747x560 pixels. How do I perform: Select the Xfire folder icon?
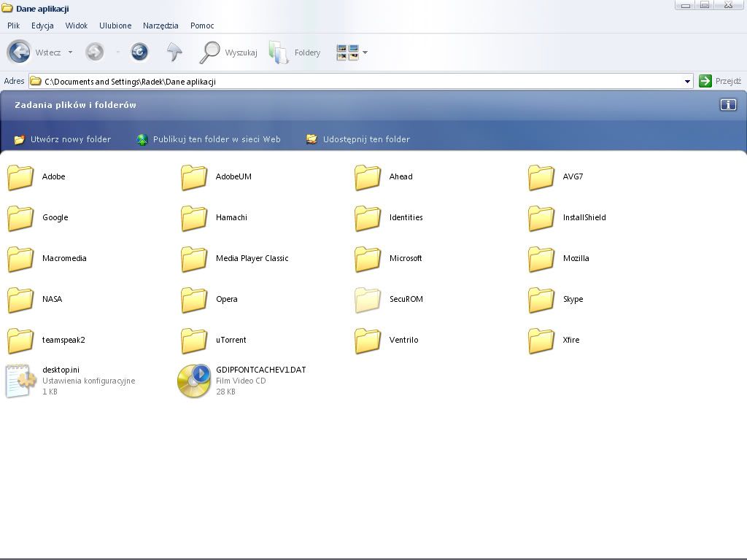[x=541, y=341]
